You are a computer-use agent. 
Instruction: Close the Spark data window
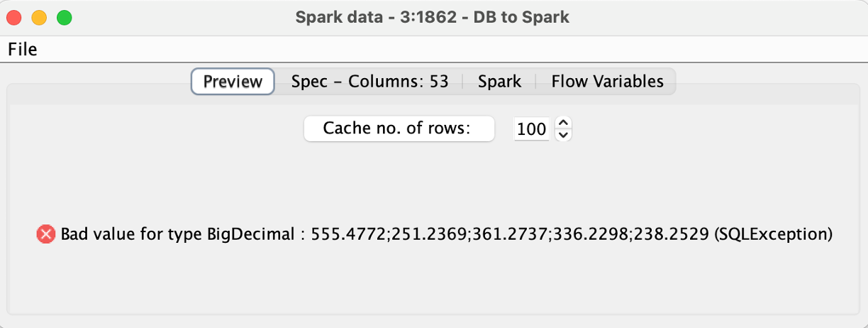click(x=13, y=17)
